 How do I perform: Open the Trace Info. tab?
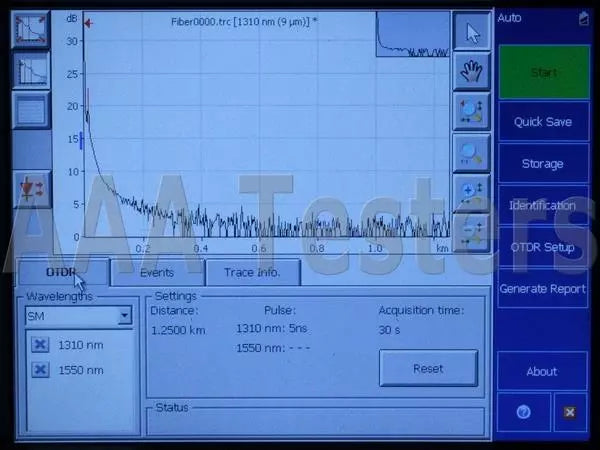coord(252,272)
